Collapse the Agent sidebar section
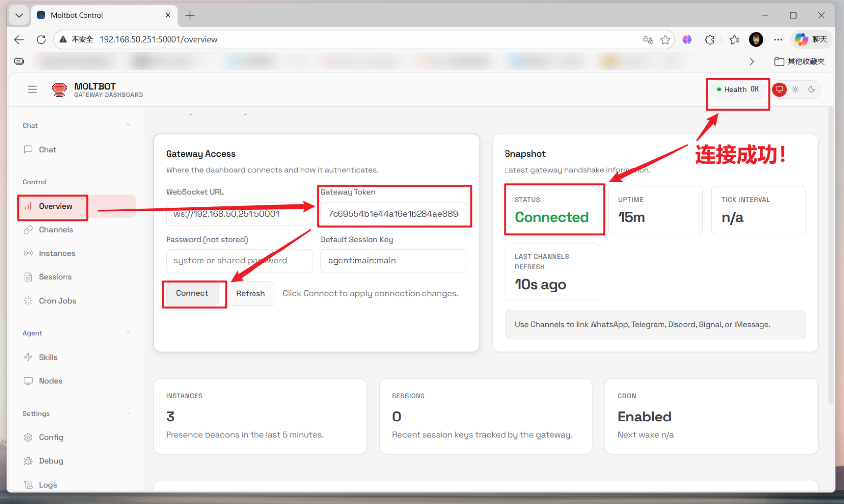The width and height of the screenshot is (844, 504). point(128,333)
